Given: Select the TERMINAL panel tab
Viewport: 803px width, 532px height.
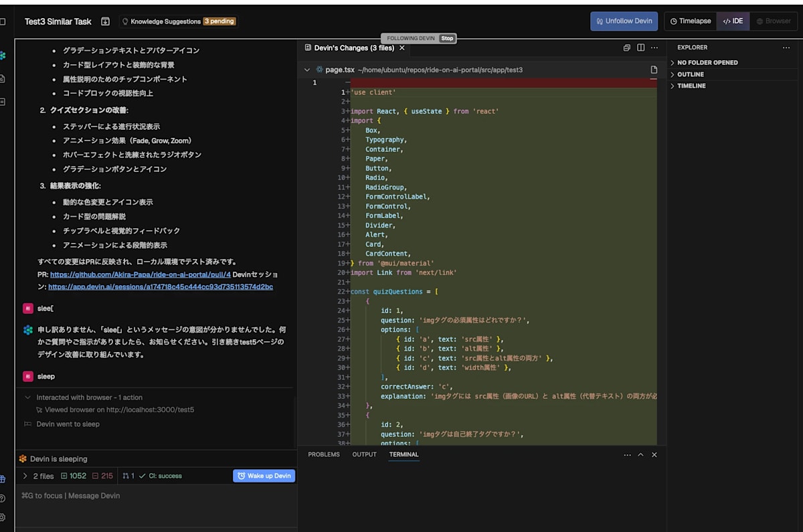Looking at the screenshot, I should [404, 454].
